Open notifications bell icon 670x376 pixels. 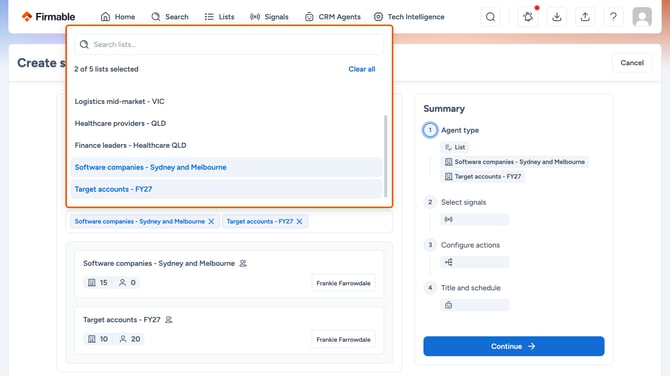[528, 17]
